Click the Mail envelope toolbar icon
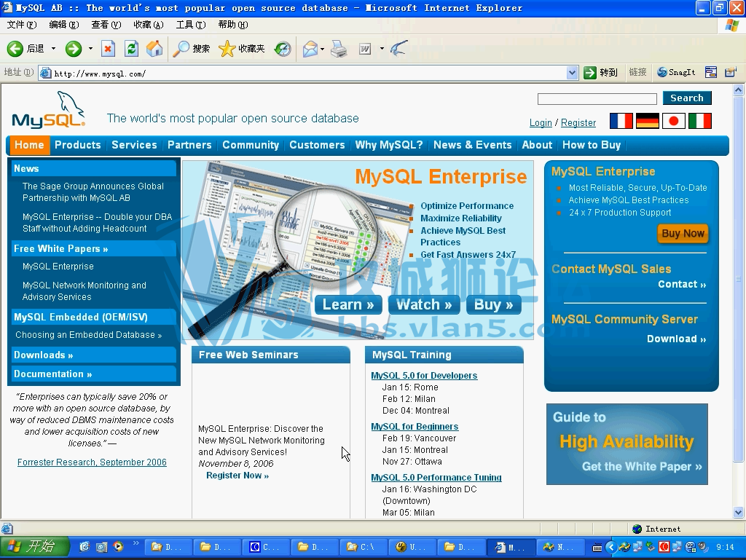746x560 pixels. click(310, 49)
